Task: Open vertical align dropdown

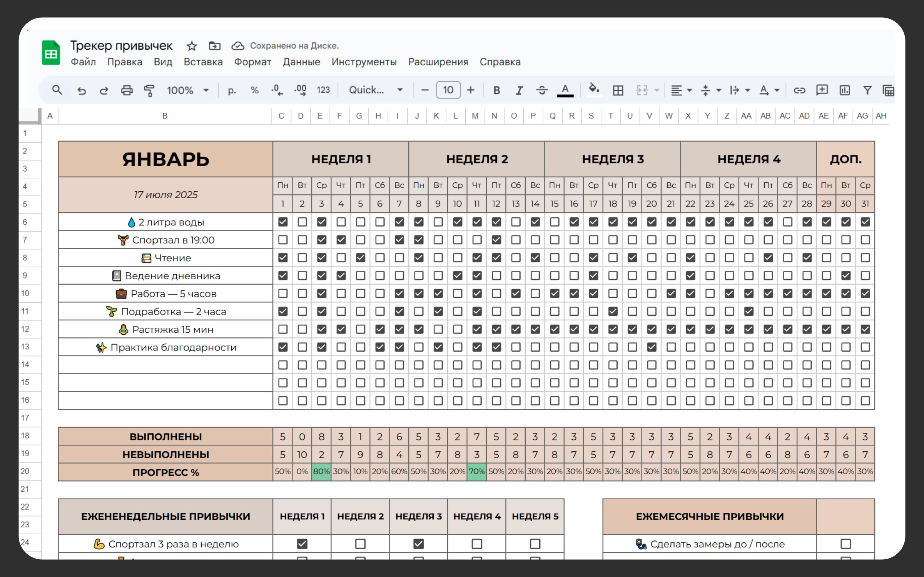Action: point(710,90)
